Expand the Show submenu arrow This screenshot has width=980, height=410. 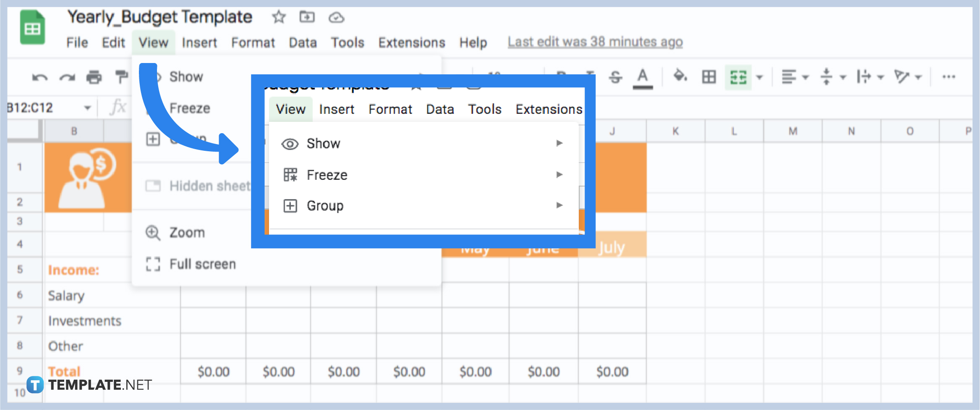point(559,143)
